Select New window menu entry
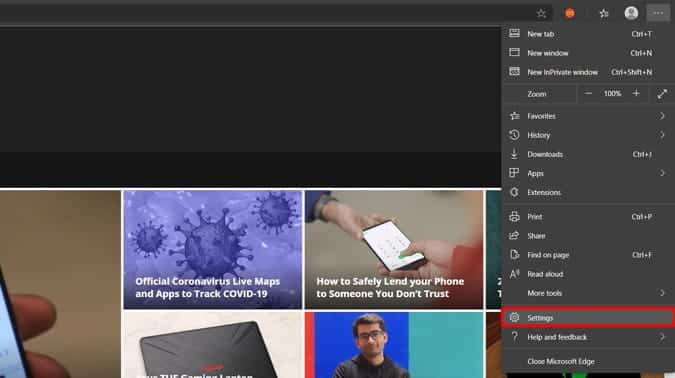This screenshot has height=378, width=675. (588, 53)
